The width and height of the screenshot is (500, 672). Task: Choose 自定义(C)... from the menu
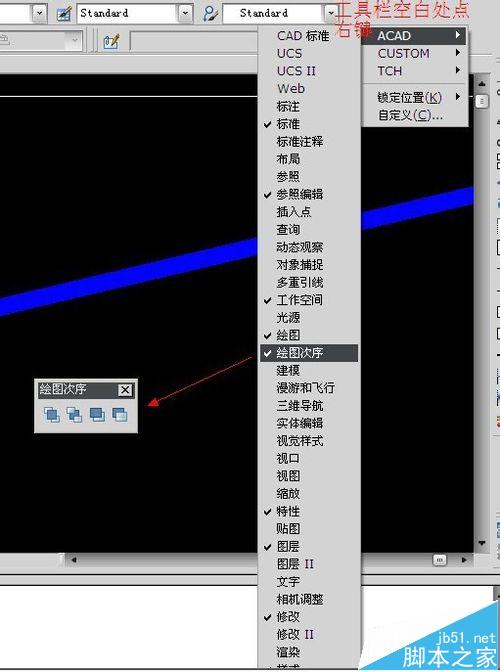coord(414,115)
